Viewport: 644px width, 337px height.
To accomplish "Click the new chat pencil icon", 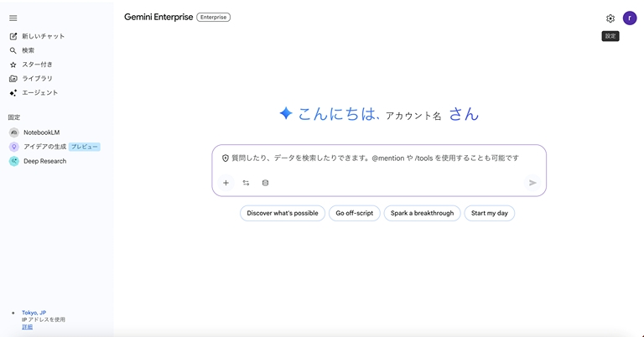I will pos(13,36).
